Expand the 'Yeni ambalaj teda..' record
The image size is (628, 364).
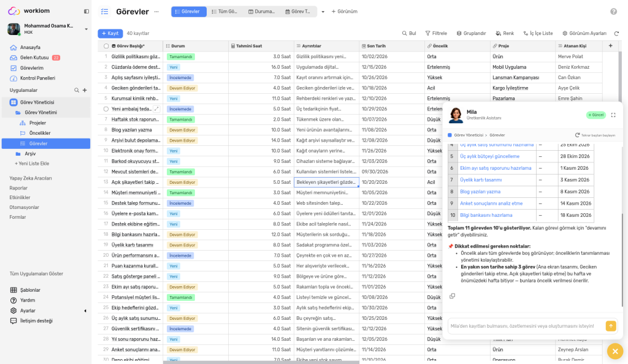point(156,109)
